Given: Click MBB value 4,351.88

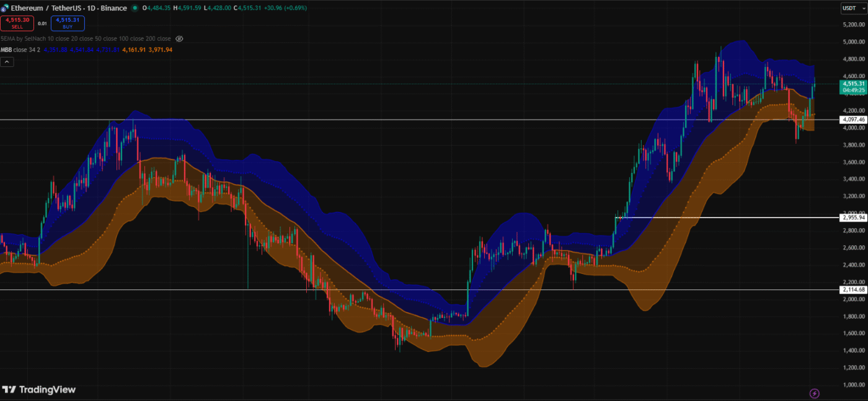Looking at the screenshot, I should pyautogui.click(x=55, y=50).
